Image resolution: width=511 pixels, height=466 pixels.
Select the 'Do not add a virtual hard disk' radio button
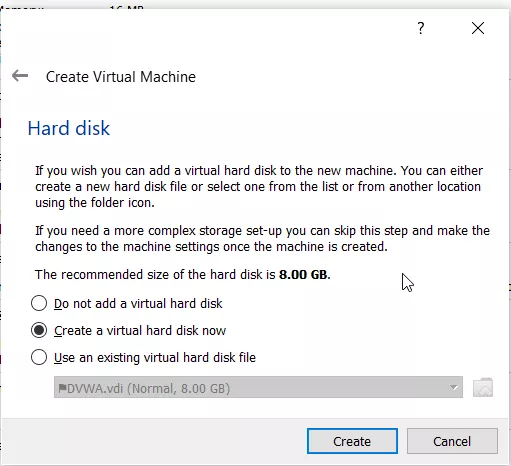tap(39, 303)
